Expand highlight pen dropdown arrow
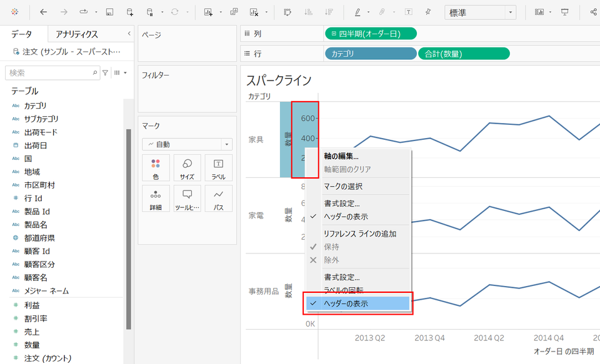 coord(369,12)
